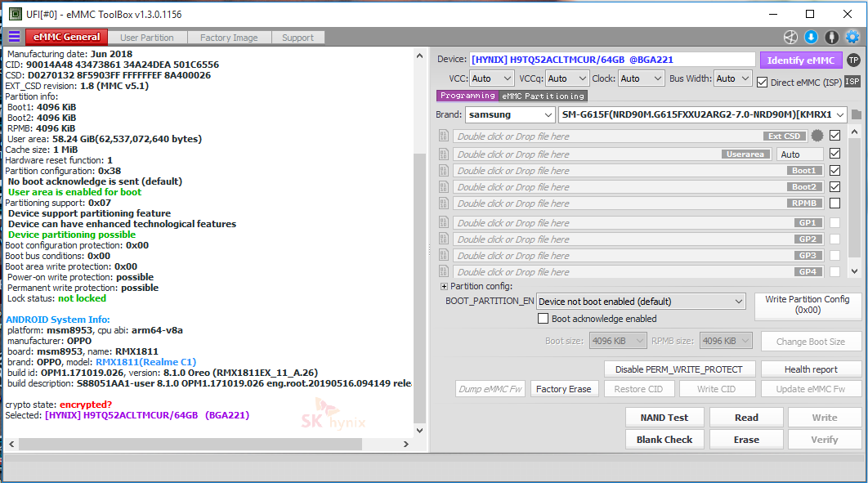Uncheck the Boot1 row checkbox
Screen dimensions: 868x483
click(834, 171)
